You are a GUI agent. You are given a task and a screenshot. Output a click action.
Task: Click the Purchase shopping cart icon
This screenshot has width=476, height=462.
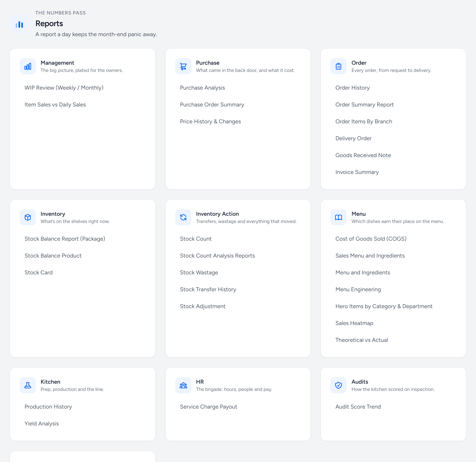pyautogui.click(x=183, y=66)
